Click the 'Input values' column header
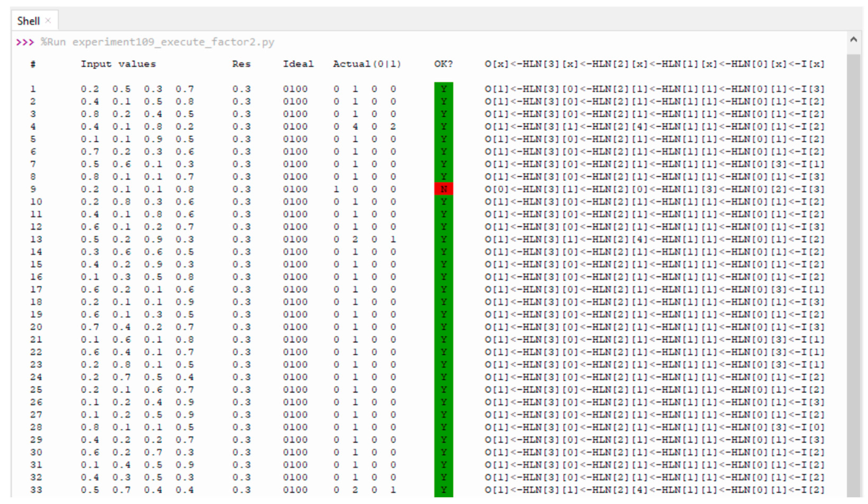The height and width of the screenshot is (504, 868). coord(118,64)
